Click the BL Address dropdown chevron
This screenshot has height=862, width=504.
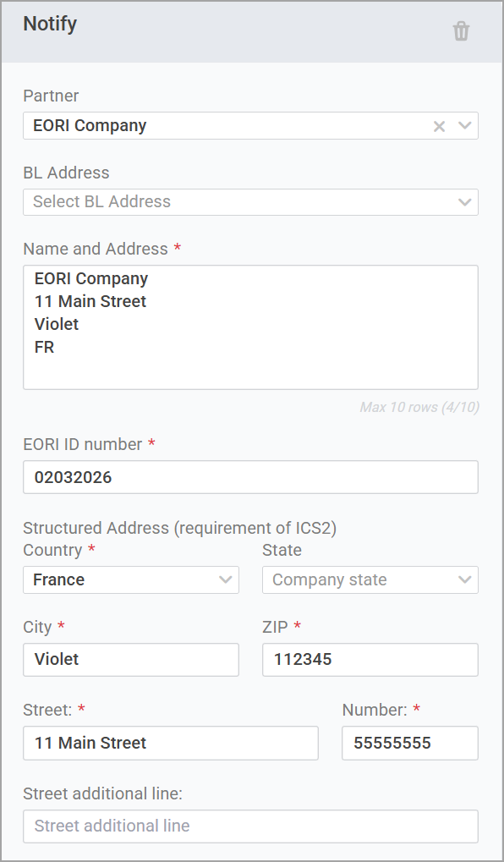point(465,202)
